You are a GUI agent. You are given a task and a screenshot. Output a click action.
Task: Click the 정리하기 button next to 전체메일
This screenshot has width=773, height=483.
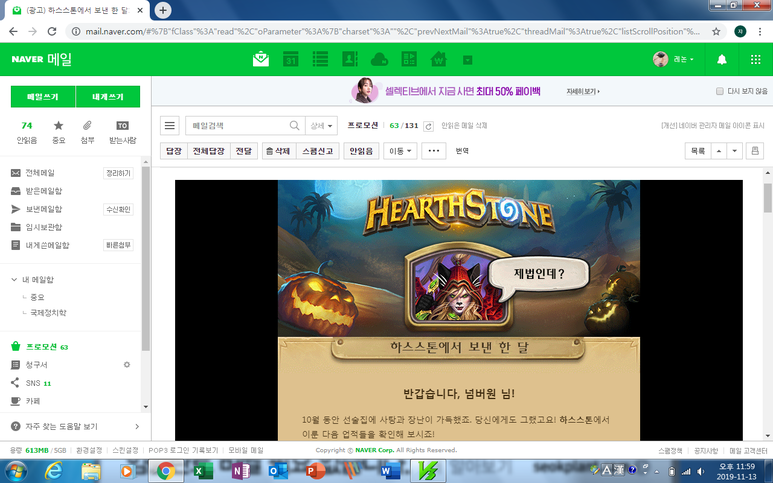tap(118, 173)
